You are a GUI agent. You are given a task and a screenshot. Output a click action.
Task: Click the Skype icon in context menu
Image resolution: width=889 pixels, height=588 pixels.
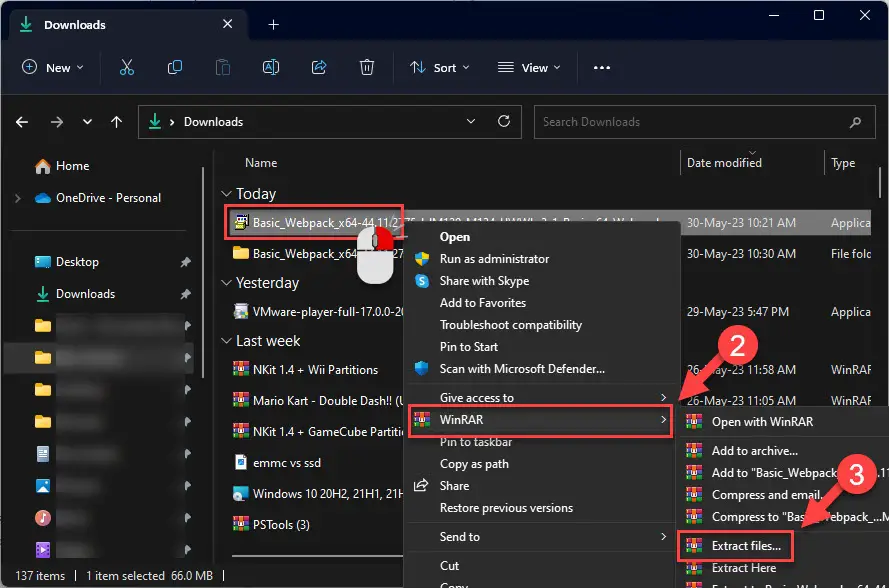point(422,281)
